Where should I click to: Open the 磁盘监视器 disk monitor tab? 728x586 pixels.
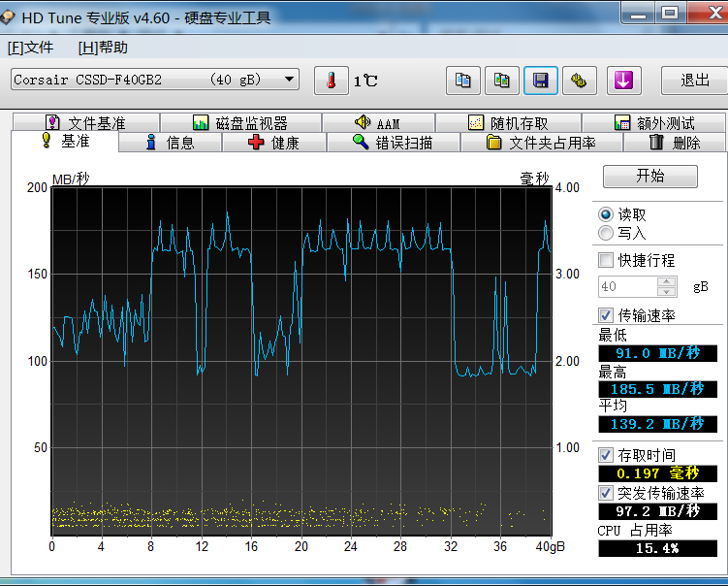[x=240, y=123]
